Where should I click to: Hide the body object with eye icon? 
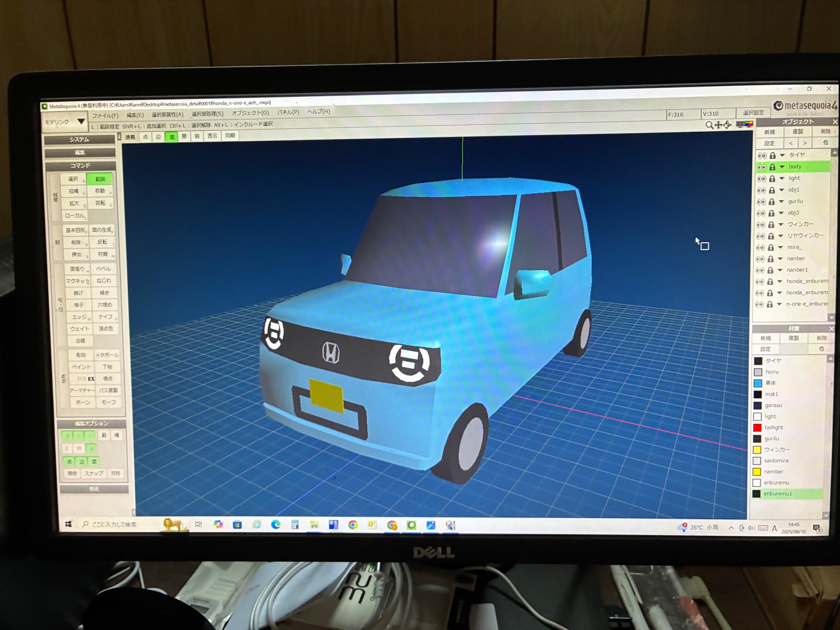click(761, 167)
